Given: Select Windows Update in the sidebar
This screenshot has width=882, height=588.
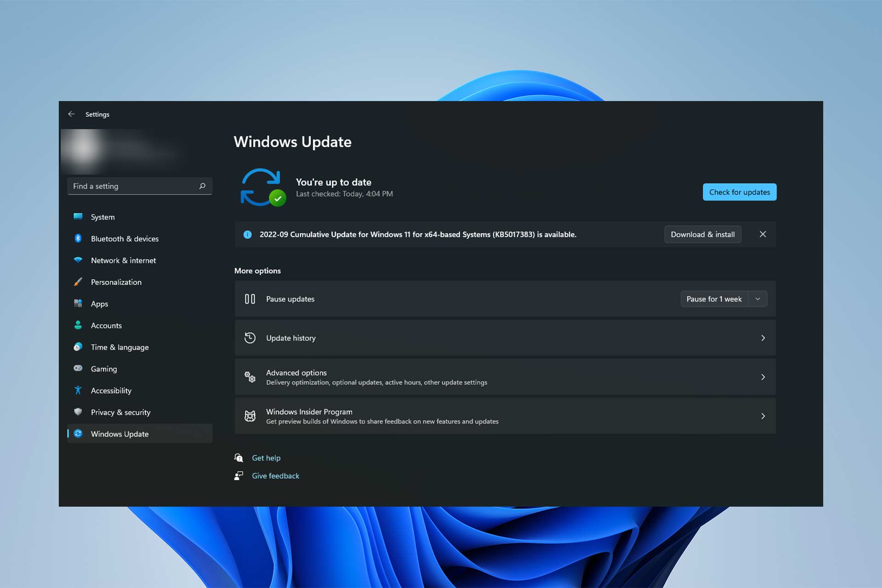Looking at the screenshot, I should [x=140, y=434].
